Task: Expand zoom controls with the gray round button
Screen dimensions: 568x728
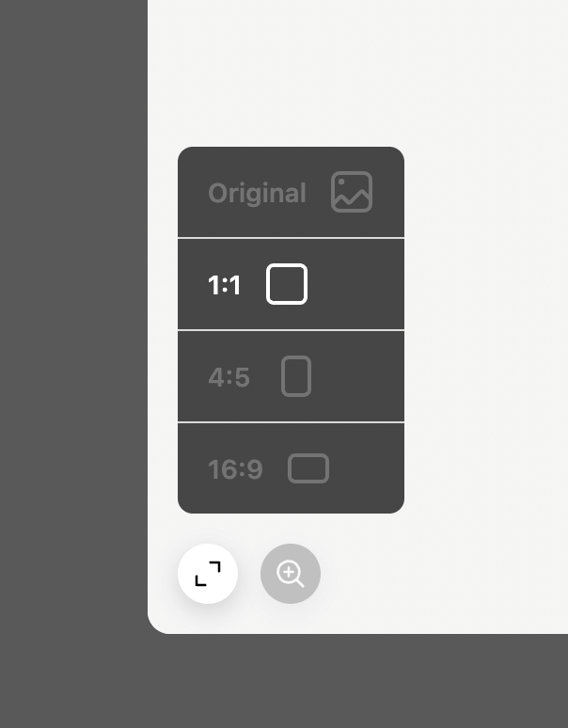Action: pos(291,574)
